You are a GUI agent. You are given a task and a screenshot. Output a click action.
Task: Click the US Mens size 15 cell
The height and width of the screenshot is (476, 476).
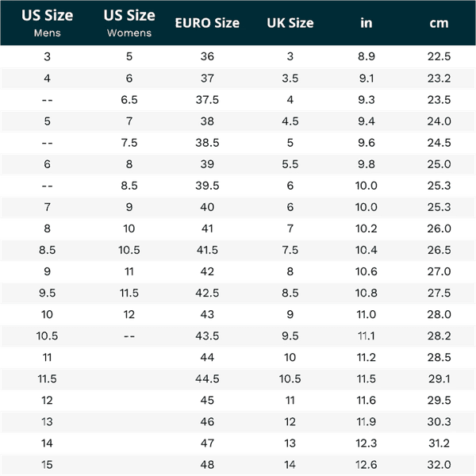pyautogui.click(x=48, y=464)
